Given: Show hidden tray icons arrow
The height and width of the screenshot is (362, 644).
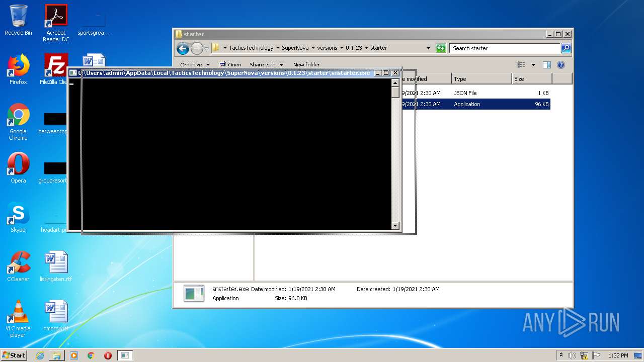Looking at the screenshot, I should 561,355.
